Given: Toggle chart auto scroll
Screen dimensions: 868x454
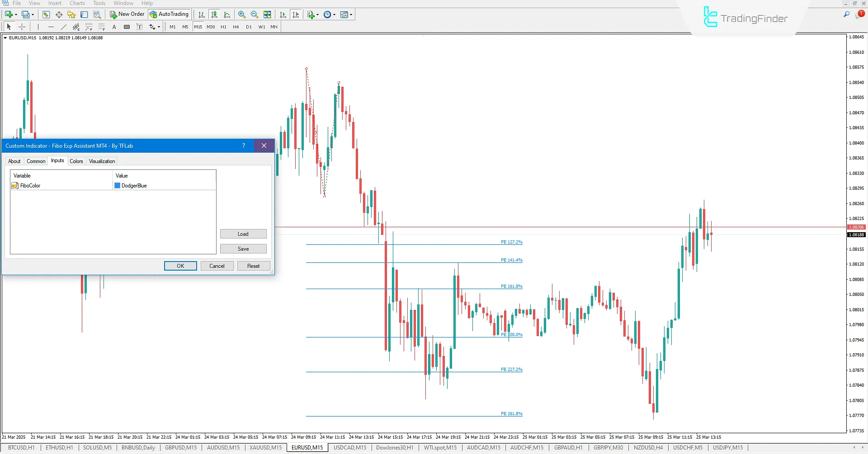Looking at the screenshot, I should [x=283, y=14].
